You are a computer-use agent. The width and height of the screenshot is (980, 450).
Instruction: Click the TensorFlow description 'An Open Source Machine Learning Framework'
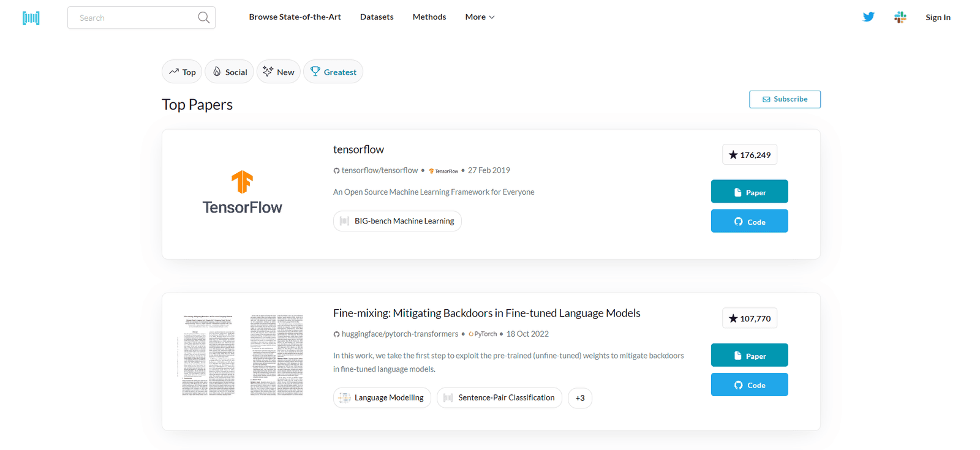434,192
